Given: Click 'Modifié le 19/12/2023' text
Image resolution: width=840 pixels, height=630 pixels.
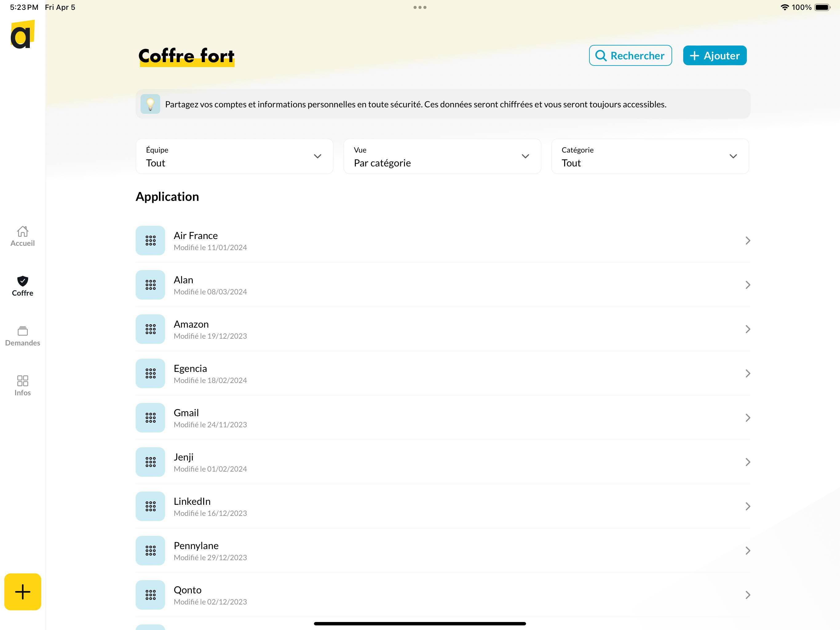Looking at the screenshot, I should pyautogui.click(x=210, y=336).
